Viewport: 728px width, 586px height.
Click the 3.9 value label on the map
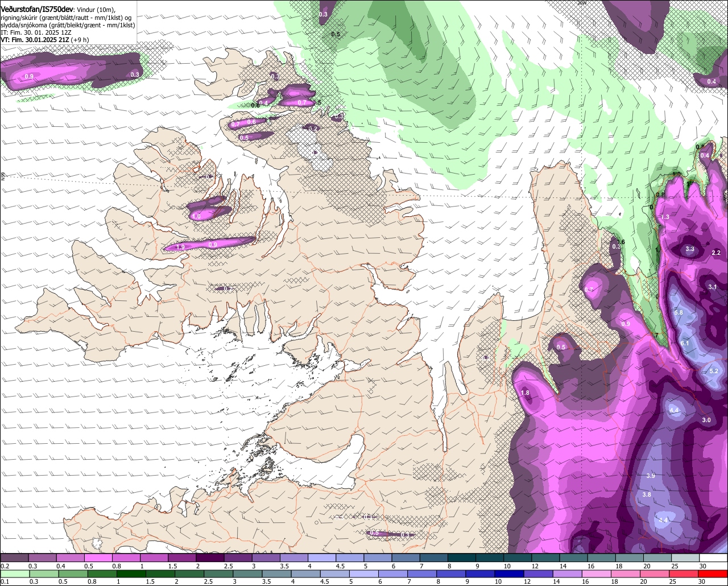(651, 476)
